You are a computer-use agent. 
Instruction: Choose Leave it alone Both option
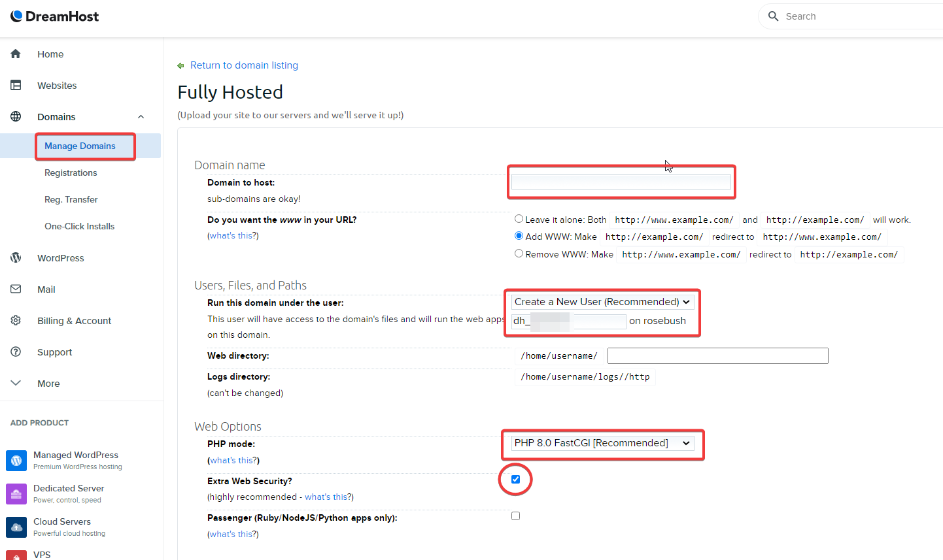click(519, 219)
